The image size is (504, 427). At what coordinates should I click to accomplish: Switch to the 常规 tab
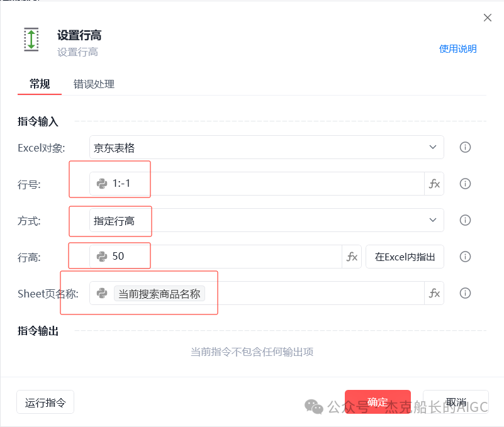(x=40, y=84)
